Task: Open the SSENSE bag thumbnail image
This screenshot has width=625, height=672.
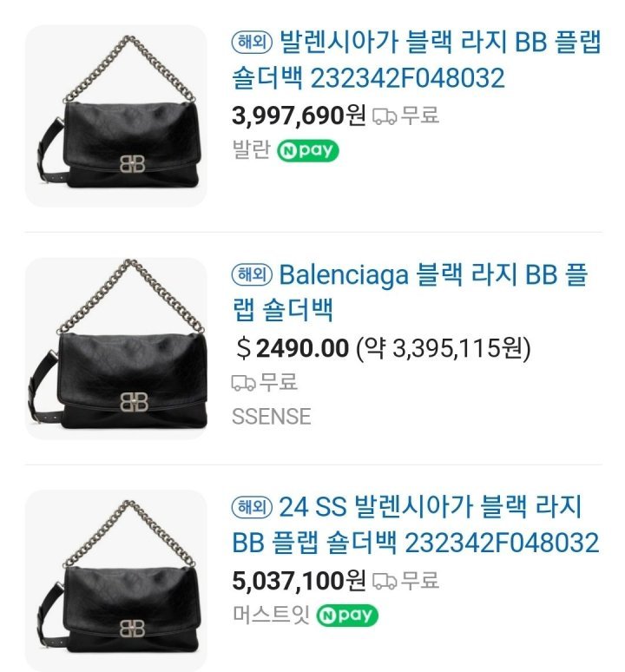Action: click(115, 348)
